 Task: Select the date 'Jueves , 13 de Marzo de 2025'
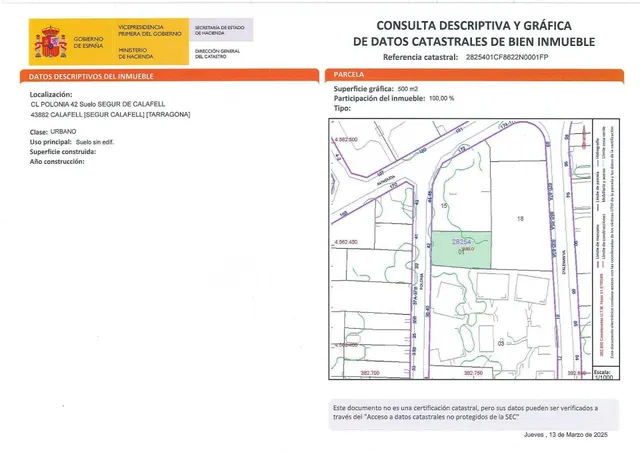[x=566, y=435]
